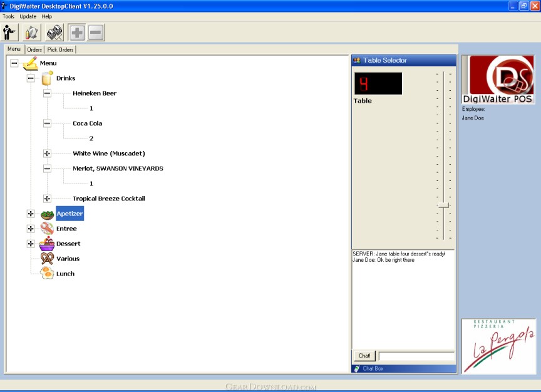Minimize the DigiWaiter window

click(513, 6)
